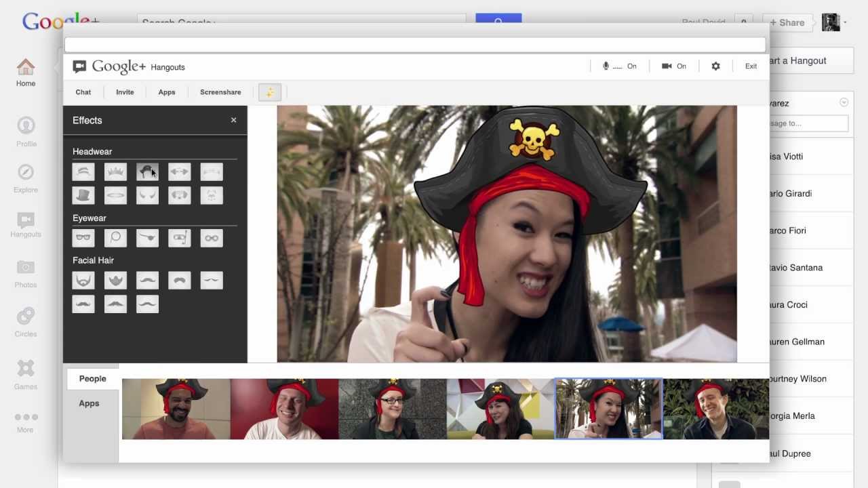Open Games in Google+ sidebar
Image resolution: width=868 pixels, height=488 pixels.
[x=26, y=374]
